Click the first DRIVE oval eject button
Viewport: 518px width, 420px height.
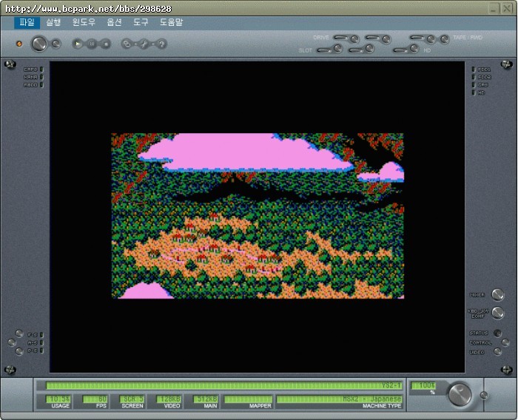340,38
